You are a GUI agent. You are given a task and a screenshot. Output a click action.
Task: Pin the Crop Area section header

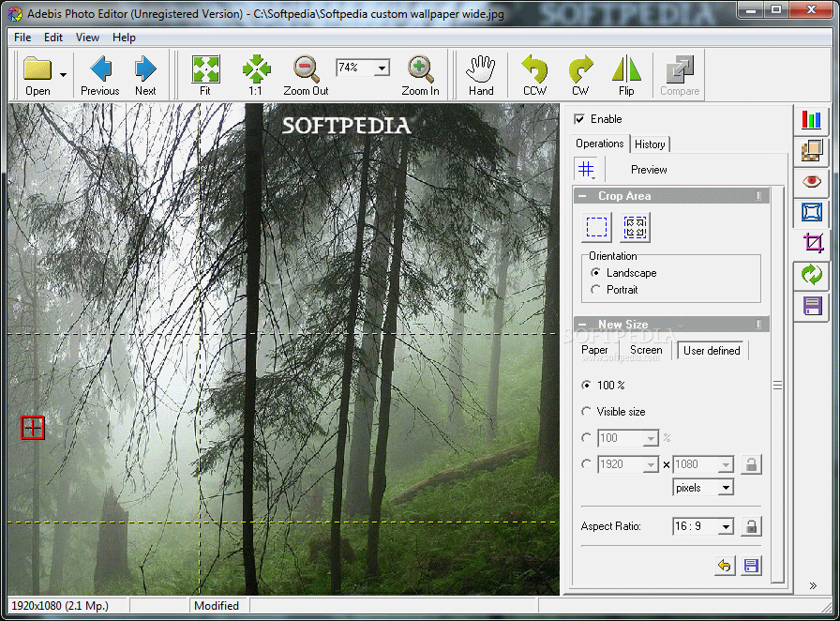[x=758, y=196]
